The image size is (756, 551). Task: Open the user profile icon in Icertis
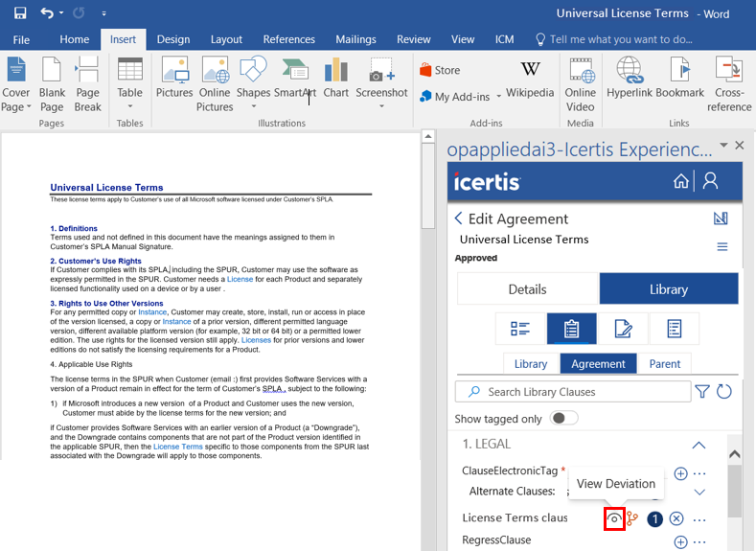pyautogui.click(x=710, y=181)
